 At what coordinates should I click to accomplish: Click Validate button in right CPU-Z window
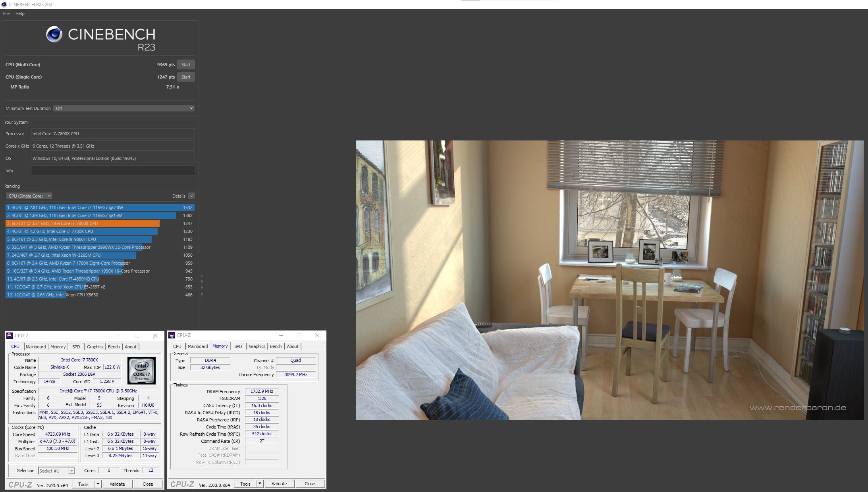coord(279,484)
